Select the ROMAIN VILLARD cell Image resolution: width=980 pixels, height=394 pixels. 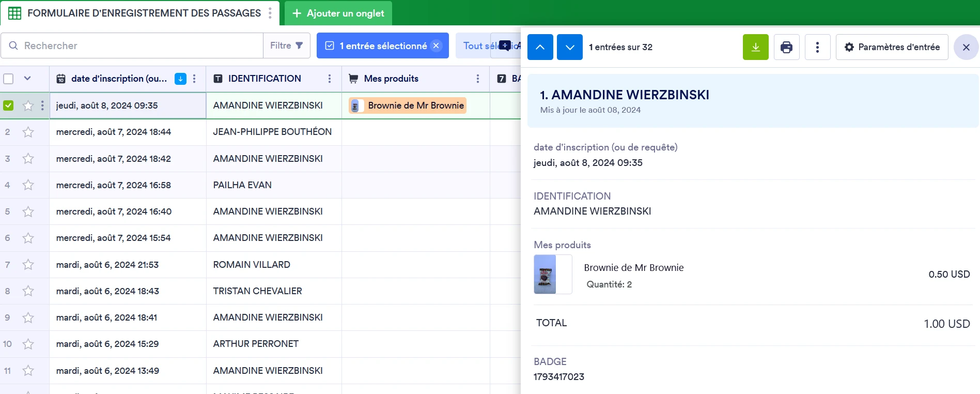(274, 265)
